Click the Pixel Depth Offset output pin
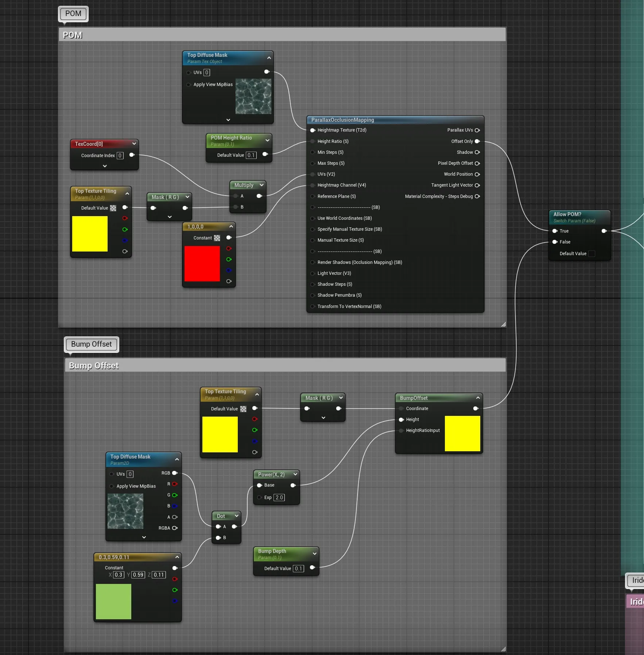The width and height of the screenshot is (644, 655). point(477,163)
